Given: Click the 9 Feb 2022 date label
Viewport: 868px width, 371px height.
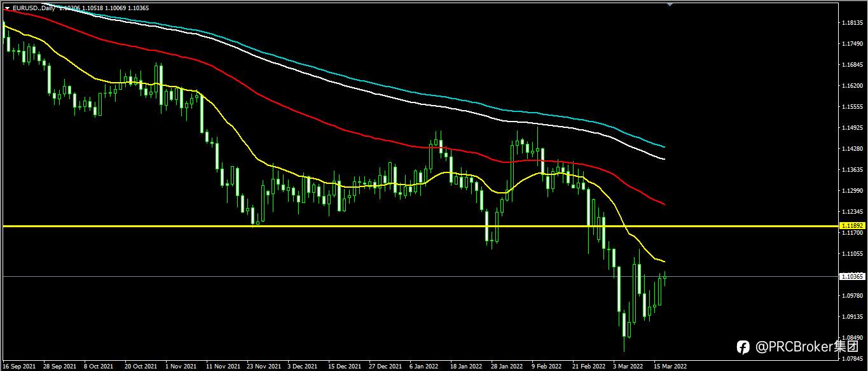Looking at the screenshot, I should coord(547,367).
